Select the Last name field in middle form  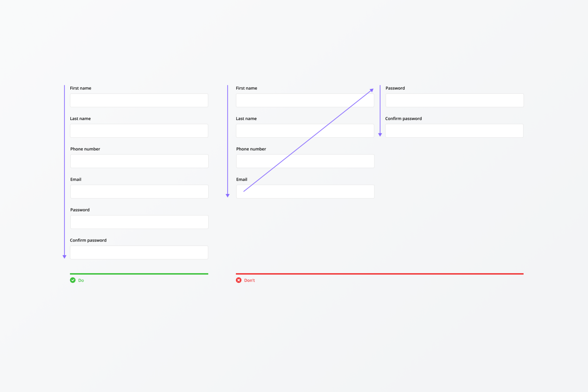(305, 131)
